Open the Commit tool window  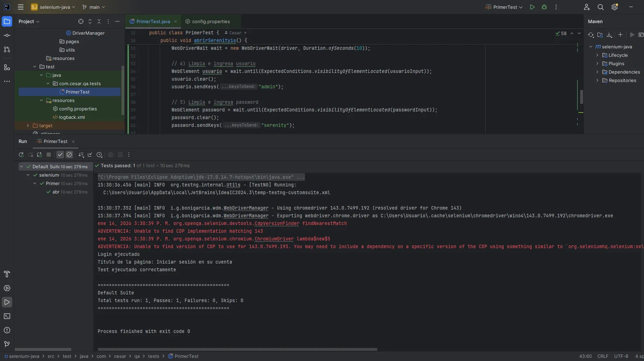click(7, 35)
